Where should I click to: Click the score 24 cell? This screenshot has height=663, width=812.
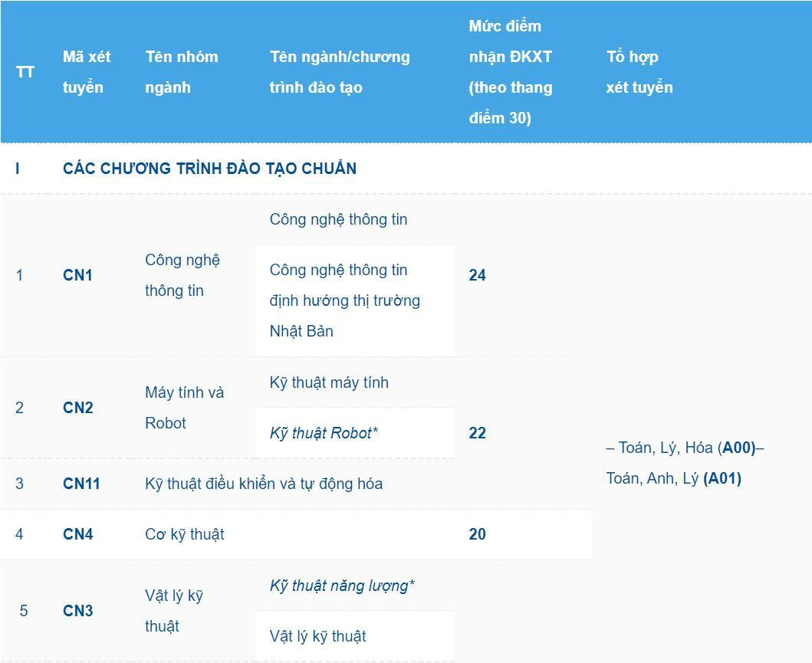pyautogui.click(x=477, y=275)
